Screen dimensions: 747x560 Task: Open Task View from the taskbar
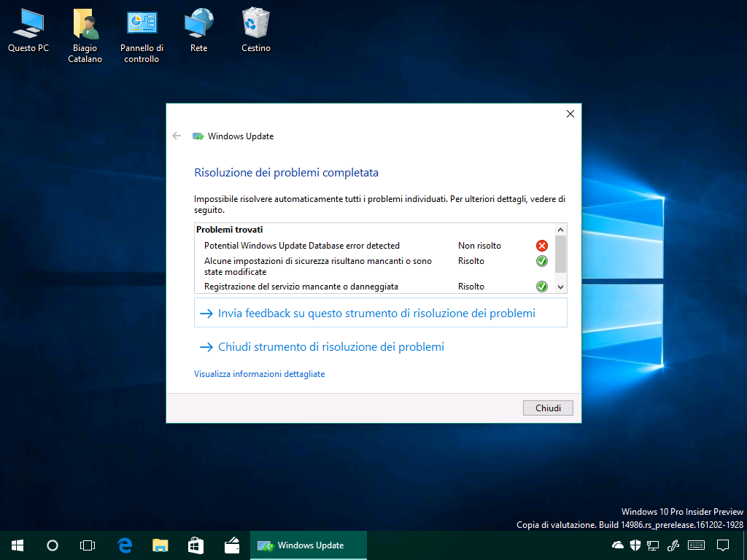pyautogui.click(x=88, y=545)
